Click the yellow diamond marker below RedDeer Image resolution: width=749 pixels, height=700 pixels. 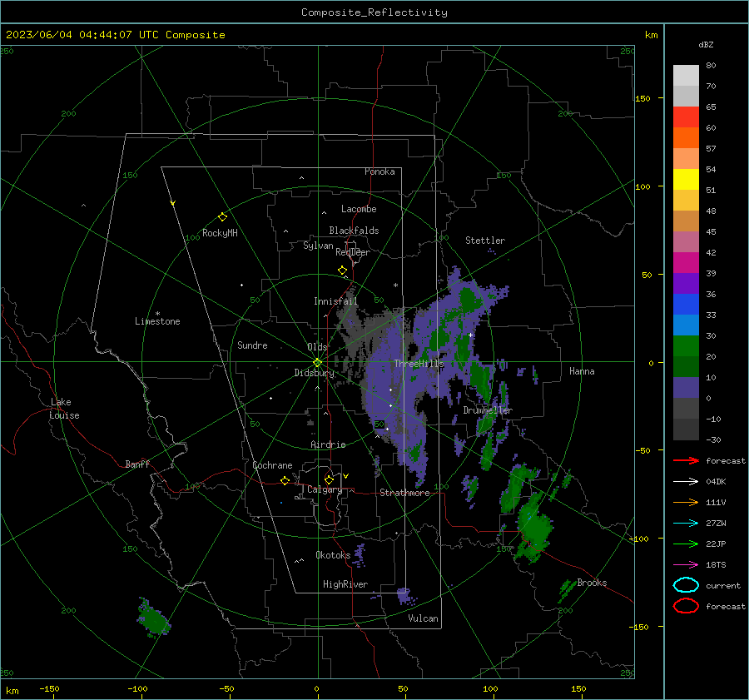[342, 271]
